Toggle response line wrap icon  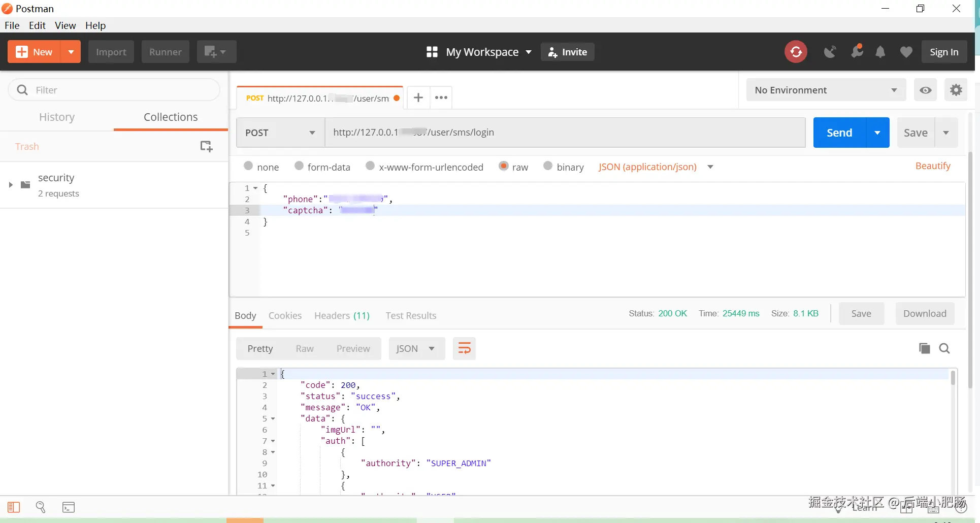(x=464, y=348)
